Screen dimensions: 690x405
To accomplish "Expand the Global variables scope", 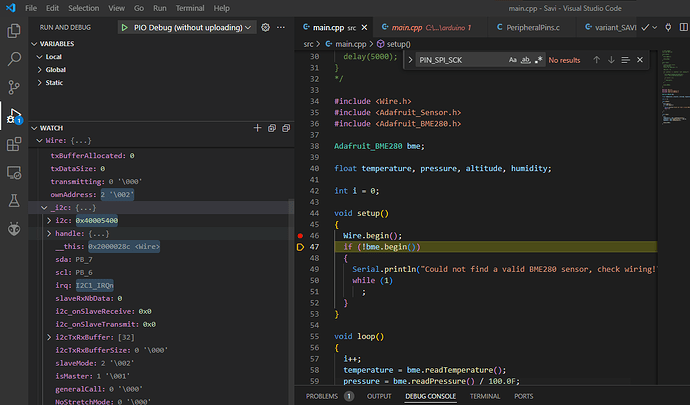I will coord(40,70).
